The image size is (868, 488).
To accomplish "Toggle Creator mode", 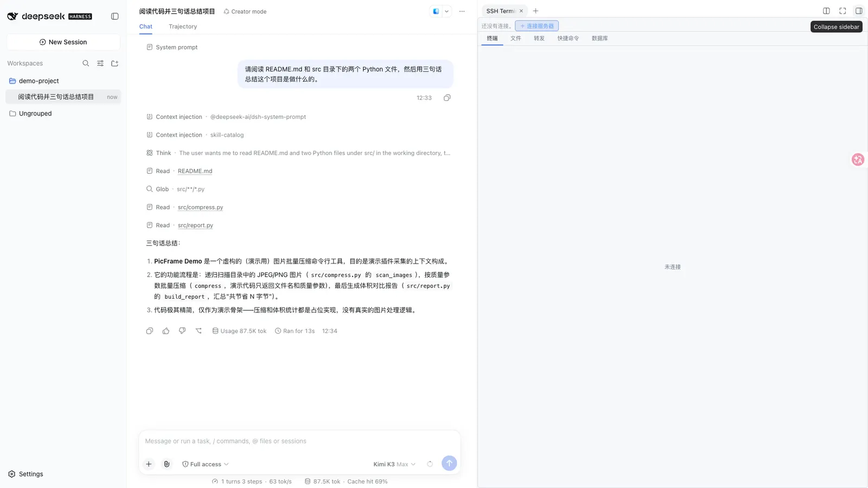I will pos(245,11).
